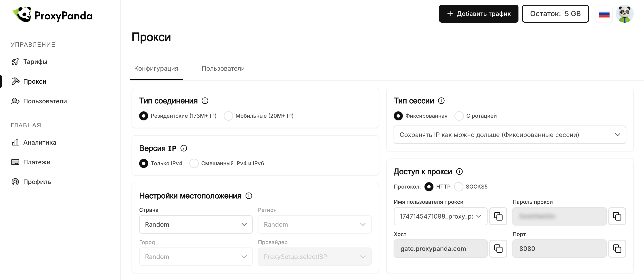Select Мобильные (20M+ IP) connection type

[228, 116]
